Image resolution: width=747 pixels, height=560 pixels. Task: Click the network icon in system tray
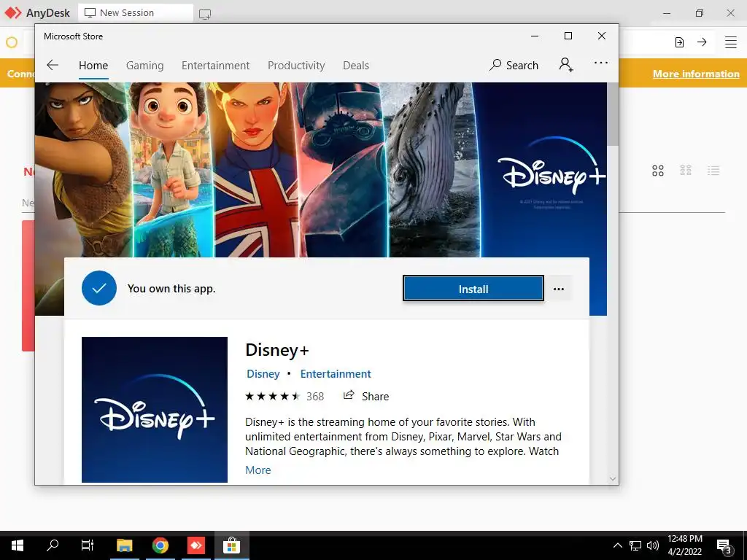point(635,545)
